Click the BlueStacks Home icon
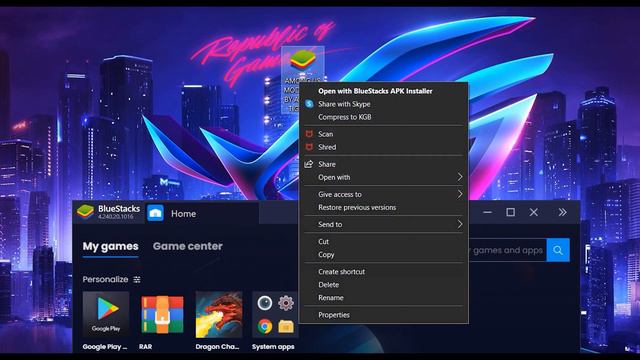The image size is (640, 360). coord(155,213)
